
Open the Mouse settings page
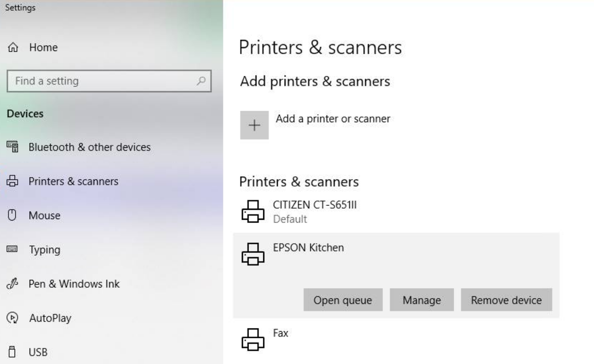45,215
